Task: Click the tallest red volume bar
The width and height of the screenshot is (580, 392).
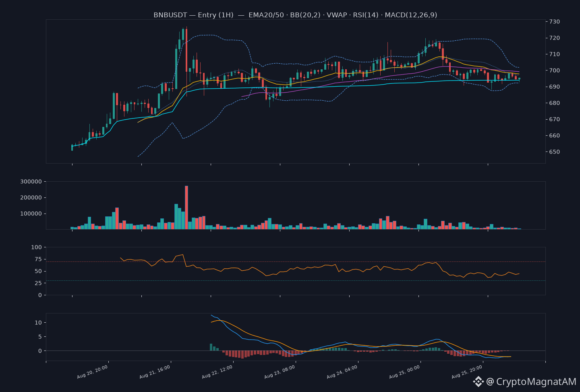Action: pyautogui.click(x=186, y=207)
